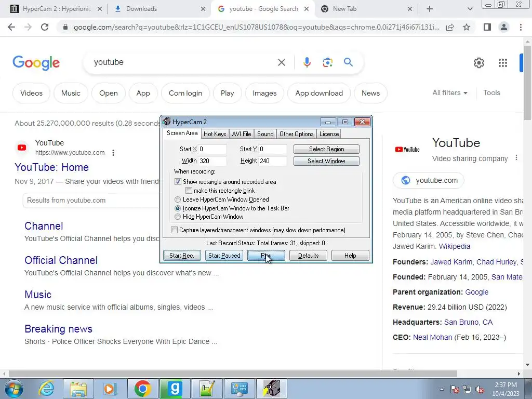This screenshot has height=399, width=532.
Task: Click Start Y input field
Action: click(x=273, y=149)
